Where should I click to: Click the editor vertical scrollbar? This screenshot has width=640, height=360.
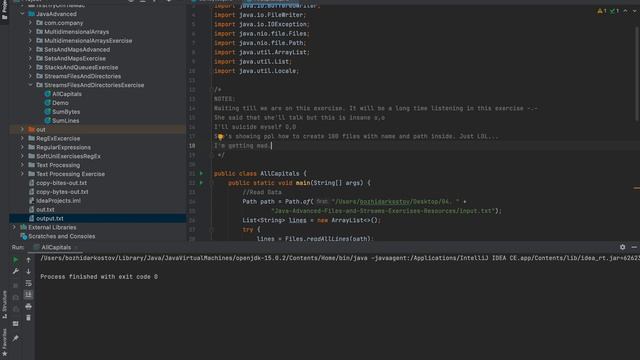(637, 73)
